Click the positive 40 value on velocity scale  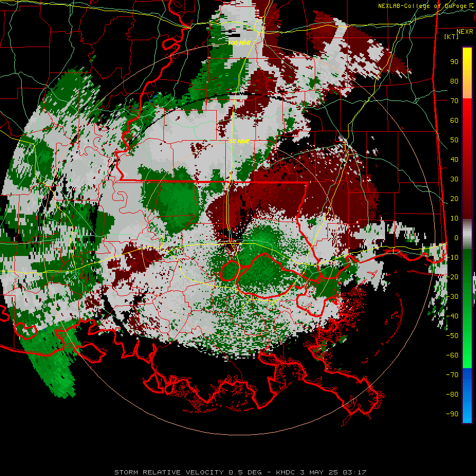pos(454,160)
